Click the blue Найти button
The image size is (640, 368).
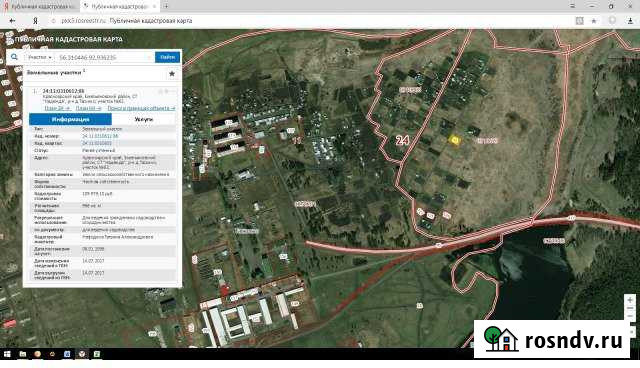[167, 57]
